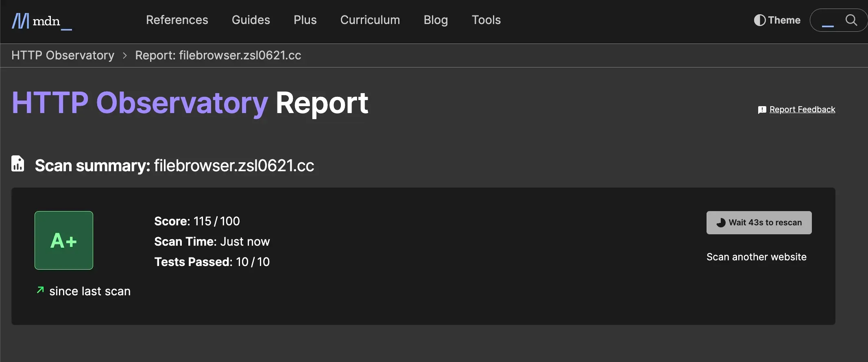The width and height of the screenshot is (868, 362).
Task: Click the rescan countdown timer icon
Action: pyautogui.click(x=721, y=222)
